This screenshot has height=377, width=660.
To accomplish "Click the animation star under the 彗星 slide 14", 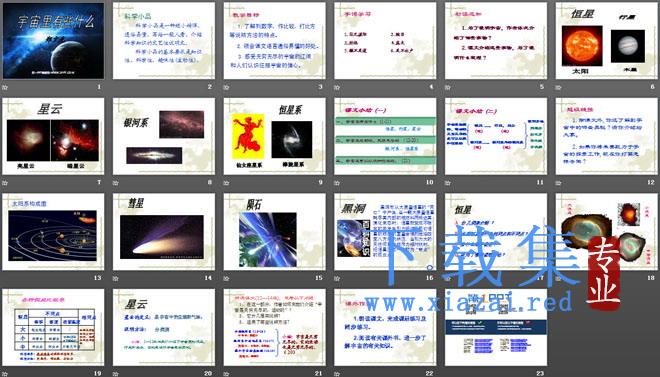I will (x=116, y=279).
